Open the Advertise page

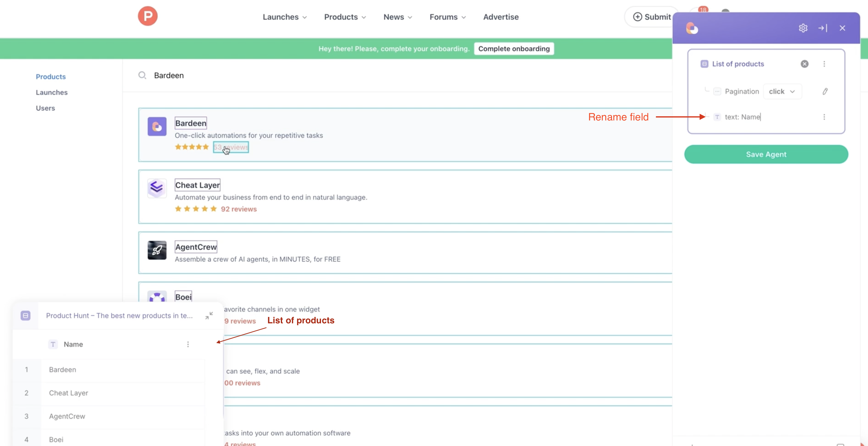(501, 17)
